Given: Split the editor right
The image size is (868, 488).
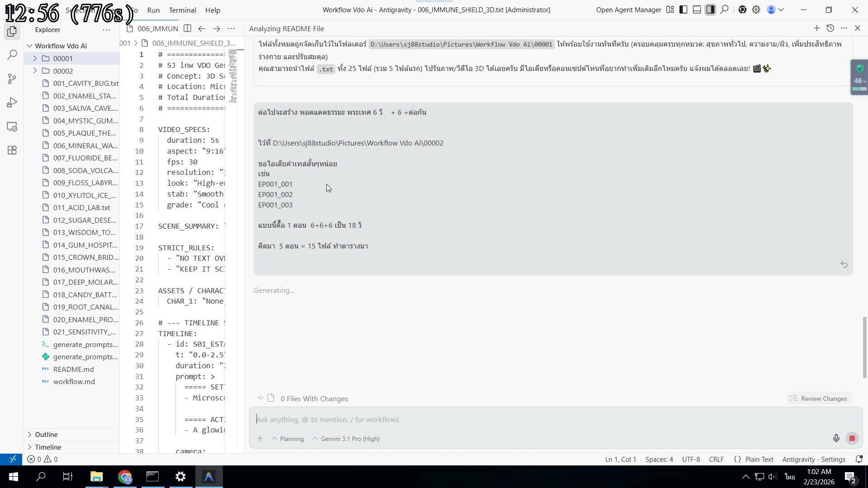Looking at the screenshot, I should pyautogui.click(x=187, y=28).
